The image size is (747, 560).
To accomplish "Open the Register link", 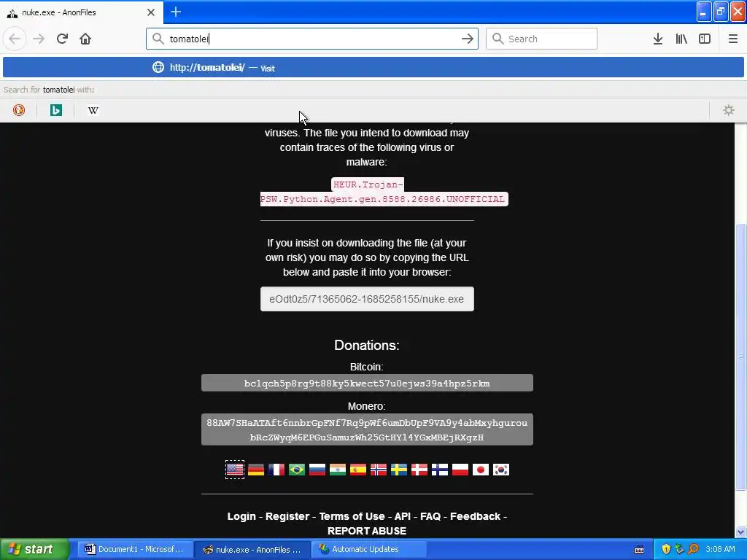I will click(287, 516).
